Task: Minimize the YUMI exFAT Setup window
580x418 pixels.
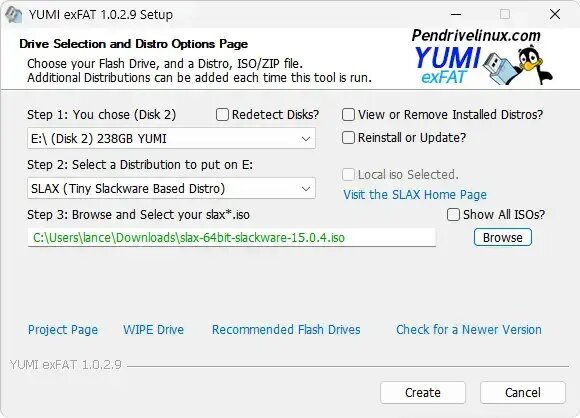Action: click(456, 15)
